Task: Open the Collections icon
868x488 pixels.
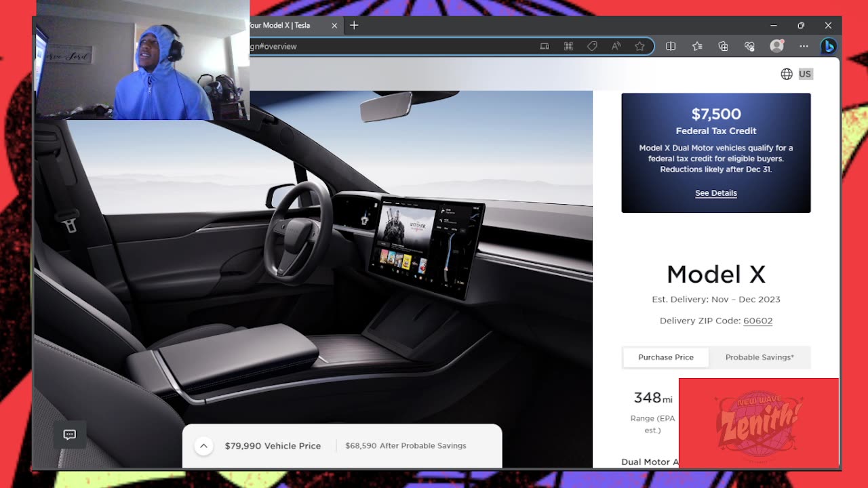Action: click(724, 46)
